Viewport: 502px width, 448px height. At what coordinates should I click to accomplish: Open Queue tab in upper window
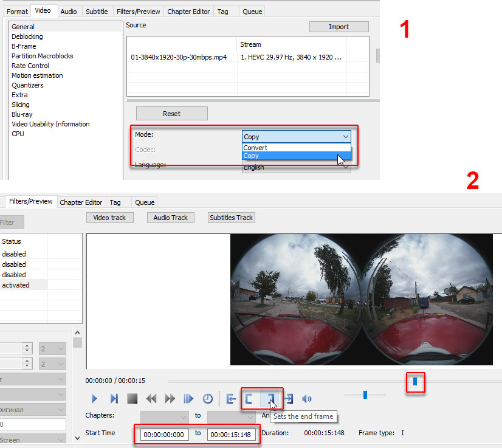252,12
